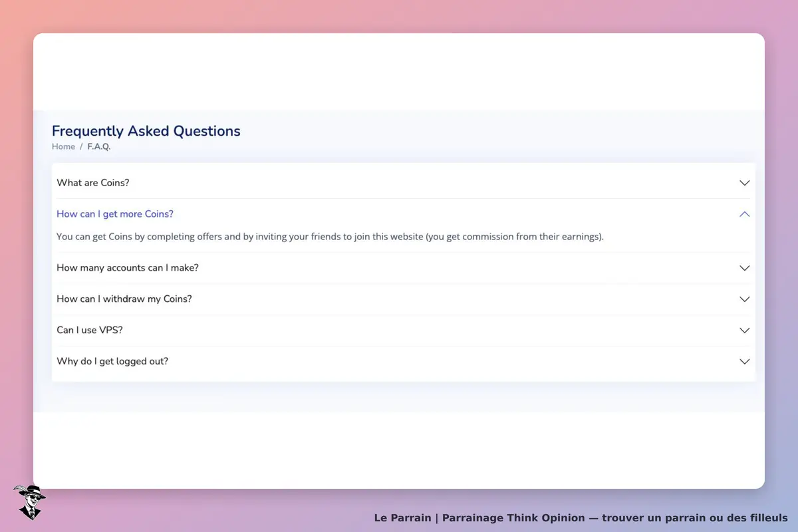Open the "What are Coins?" question
Viewport: 798px width, 532px height.
[93, 183]
